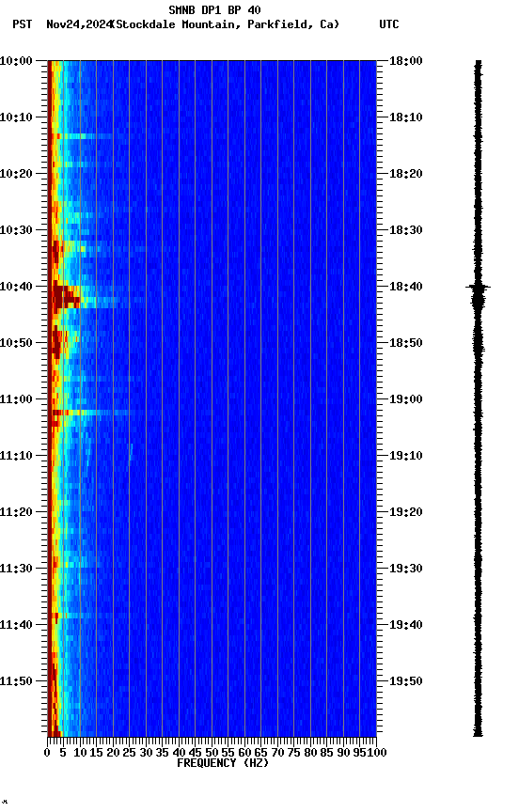Click the 'PST' timezone label

(23, 24)
